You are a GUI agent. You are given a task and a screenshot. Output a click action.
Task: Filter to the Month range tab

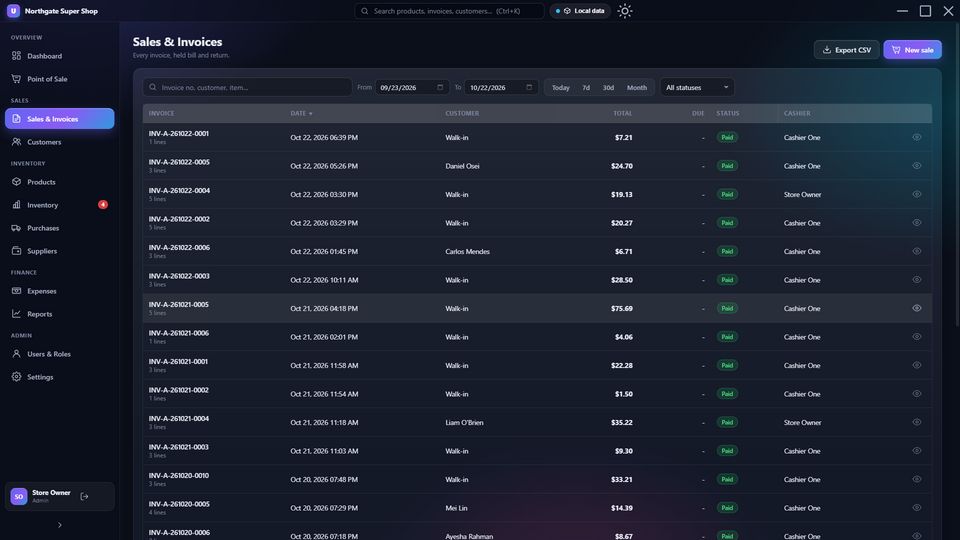(x=637, y=87)
